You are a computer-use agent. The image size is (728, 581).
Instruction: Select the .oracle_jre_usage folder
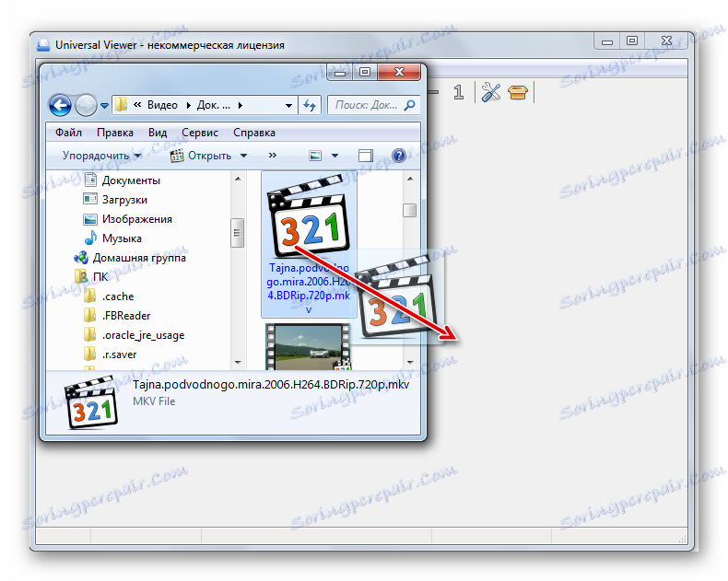[x=143, y=335]
